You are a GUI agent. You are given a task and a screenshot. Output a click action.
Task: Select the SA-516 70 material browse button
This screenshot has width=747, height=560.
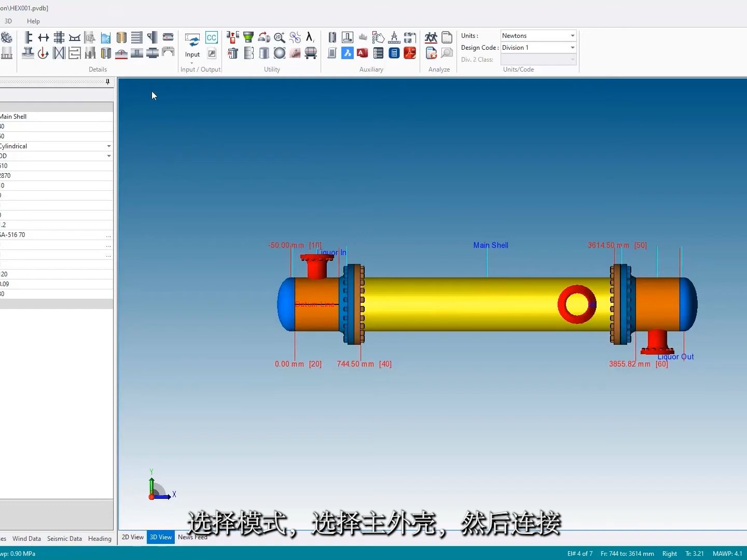click(x=108, y=236)
